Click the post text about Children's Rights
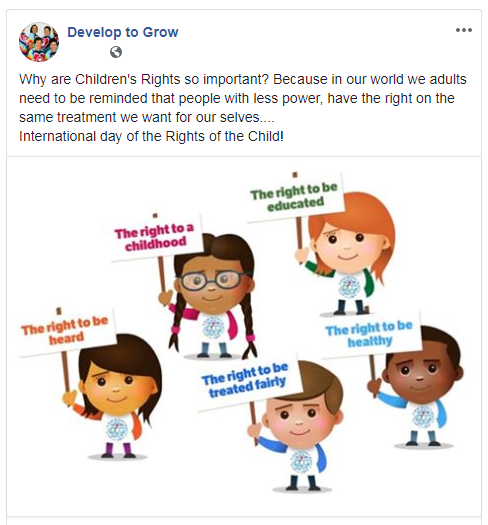 pyautogui.click(x=243, y=98)
